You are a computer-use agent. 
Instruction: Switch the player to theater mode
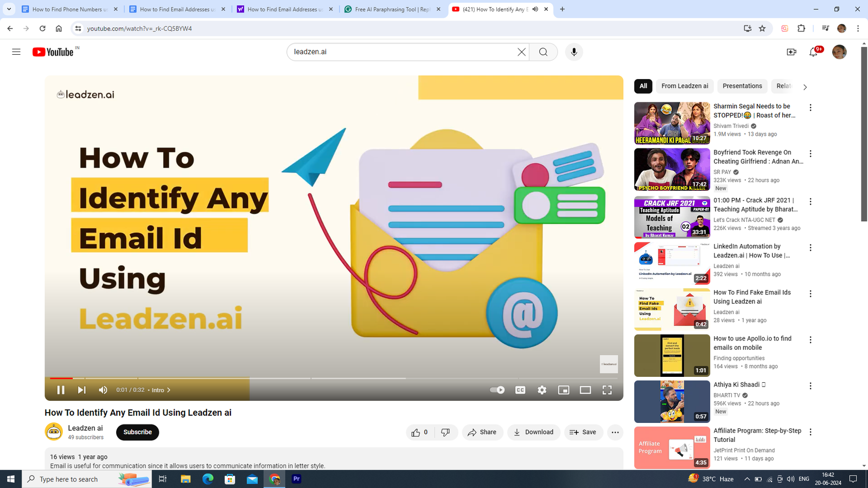585,389
